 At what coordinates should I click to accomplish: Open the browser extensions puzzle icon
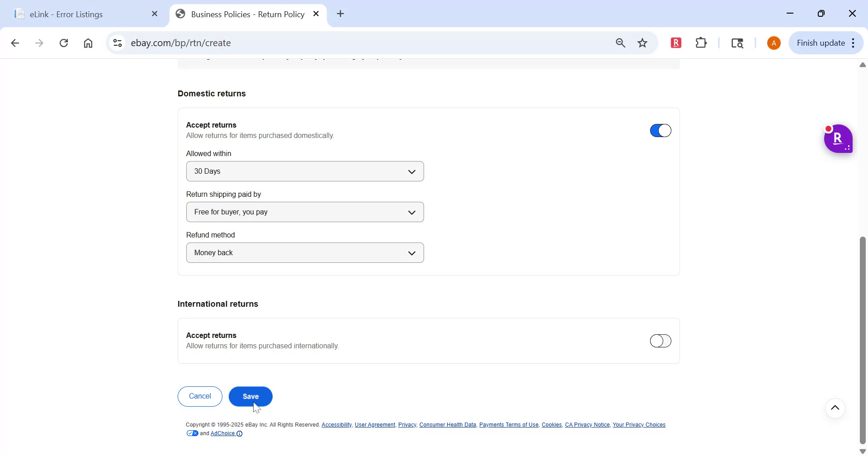[701, 43]
